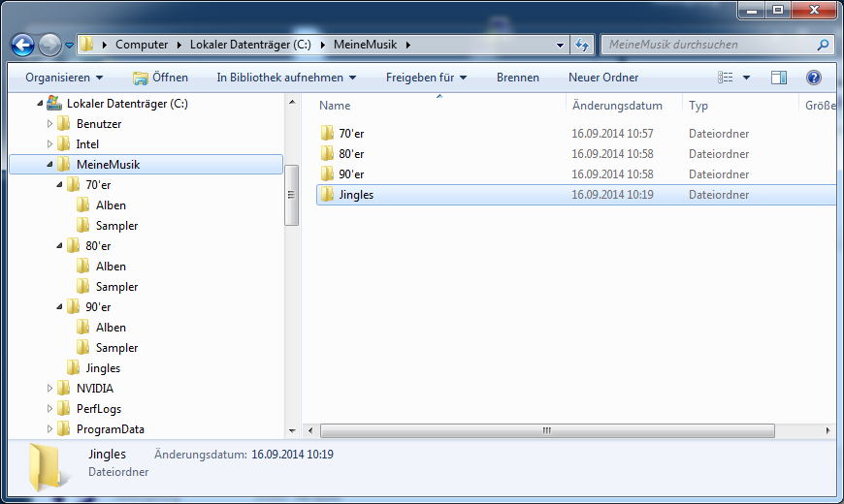This screenshot has width=844, height=504.
Task: Select Benutzer in the navigation tree
Action: click(x=99, y=124)
